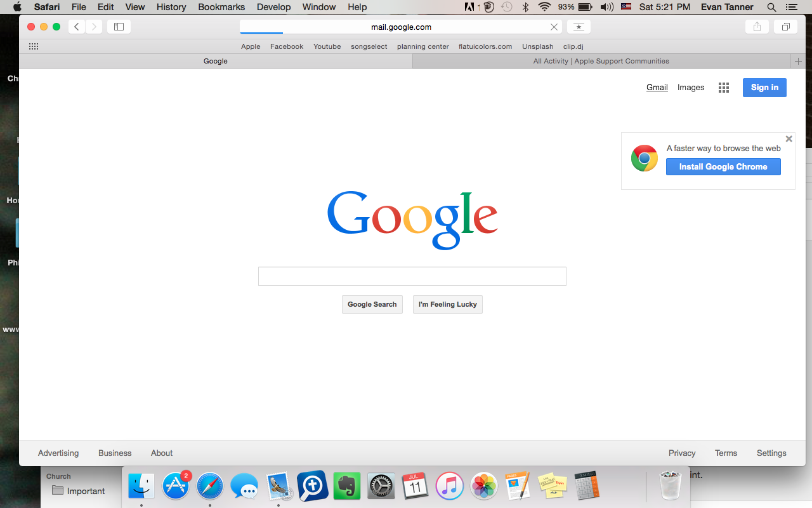Click the Google search input field
812x508 pixels.
[x=412, y=276]
